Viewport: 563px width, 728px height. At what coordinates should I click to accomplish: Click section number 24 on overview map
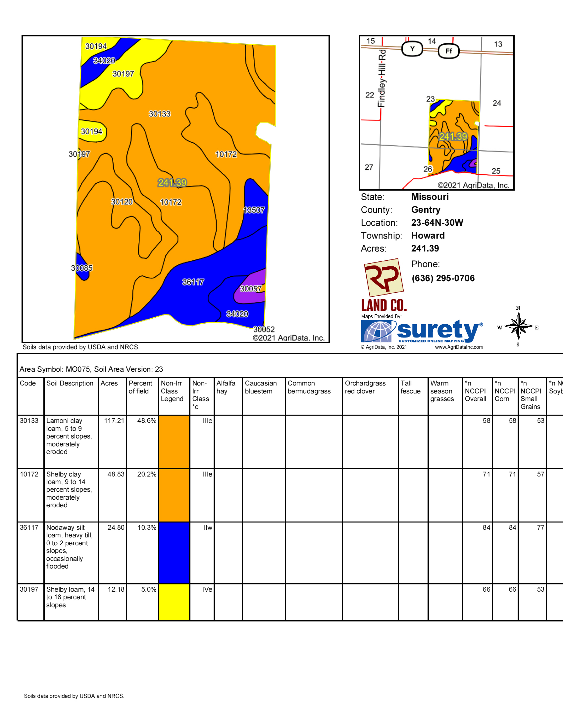tap(497, 103)
